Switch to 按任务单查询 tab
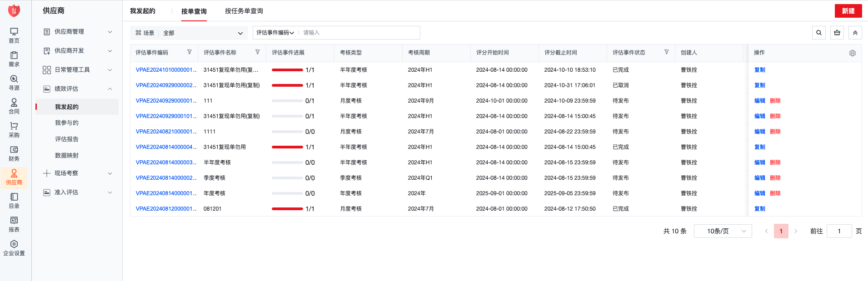This screenshot has width=868, height=281. pos(244,11)
